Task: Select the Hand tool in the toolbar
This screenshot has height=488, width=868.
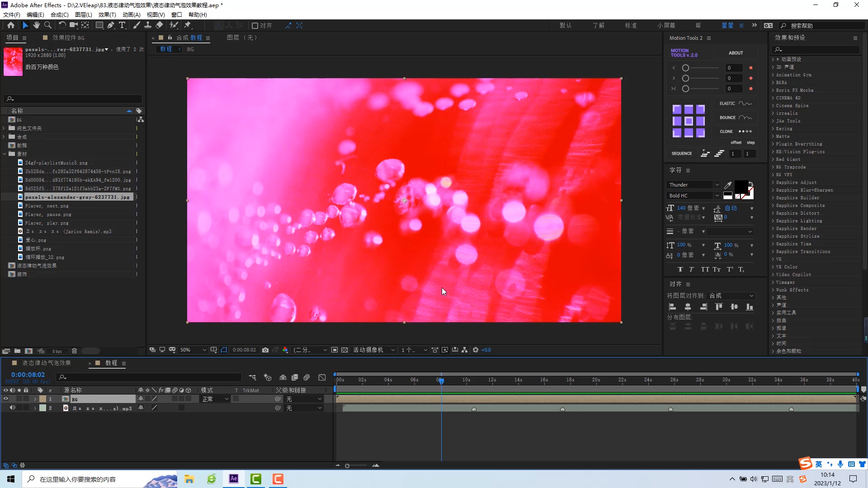Action: tap(36, 25)
